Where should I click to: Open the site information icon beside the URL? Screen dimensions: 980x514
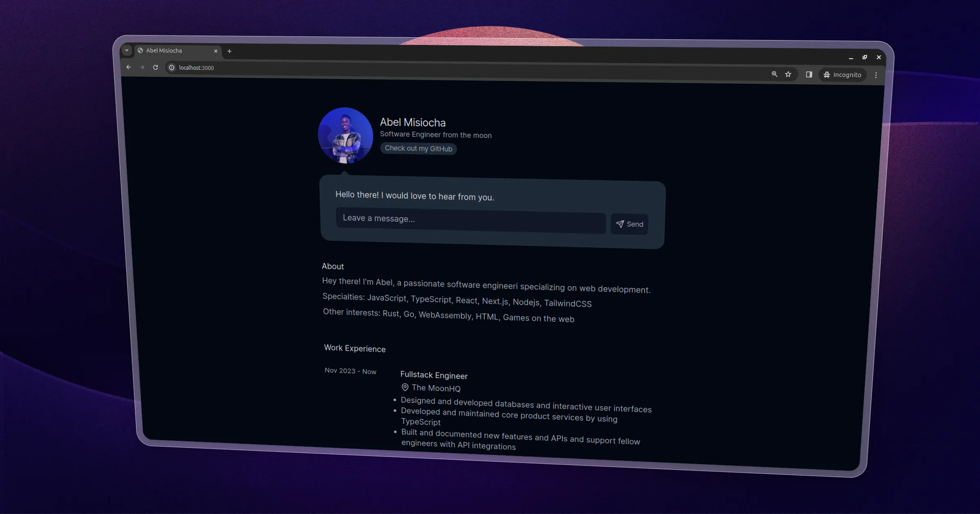click(x=172, y=68)
